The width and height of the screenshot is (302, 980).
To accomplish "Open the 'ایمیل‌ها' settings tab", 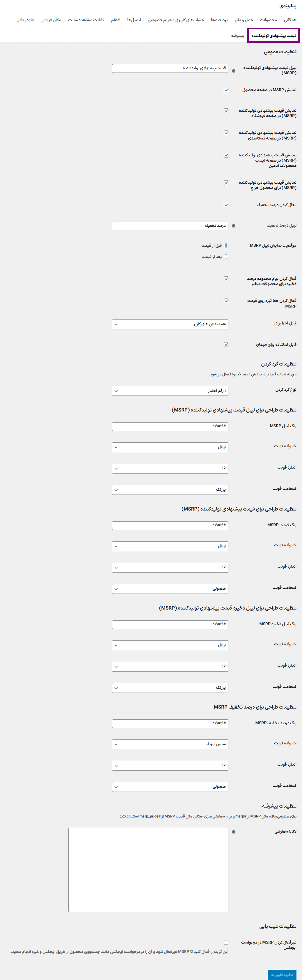I will [134, 20].
